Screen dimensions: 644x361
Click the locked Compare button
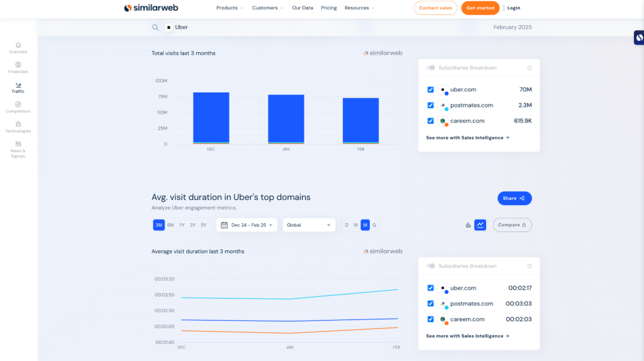coord(512,225)
